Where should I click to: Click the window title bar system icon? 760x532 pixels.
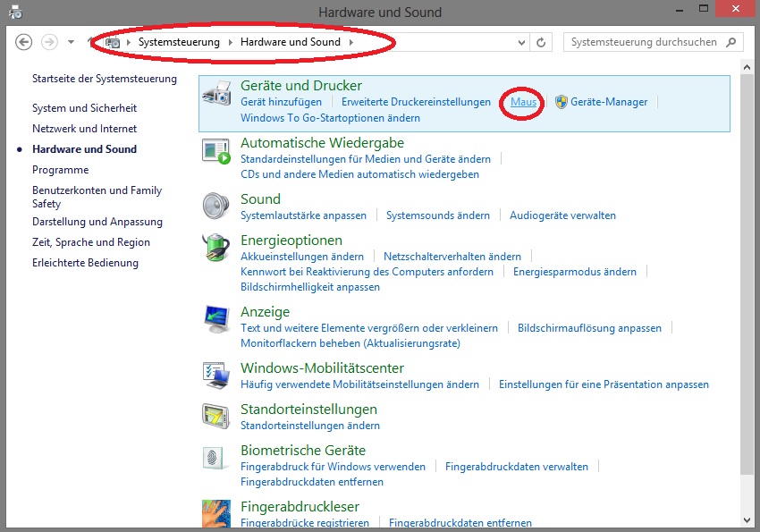pos(15,13)
